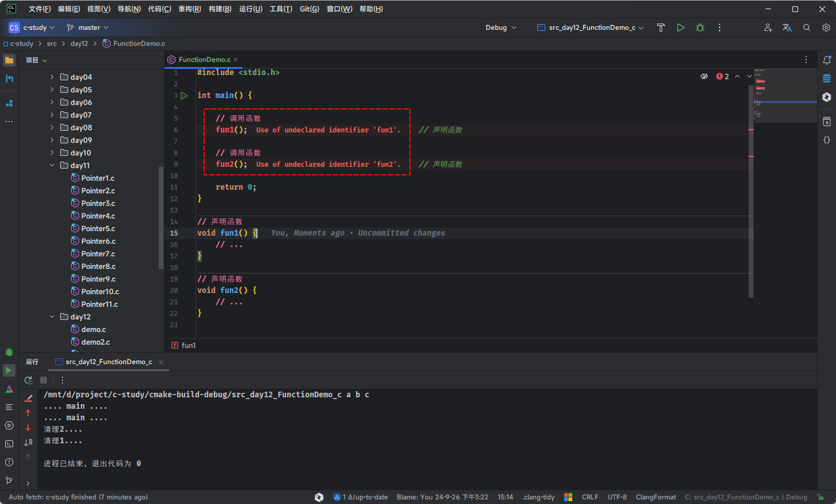Open Search Everywhere magnifier icon

pyautogui.click(x=807, y=28)
